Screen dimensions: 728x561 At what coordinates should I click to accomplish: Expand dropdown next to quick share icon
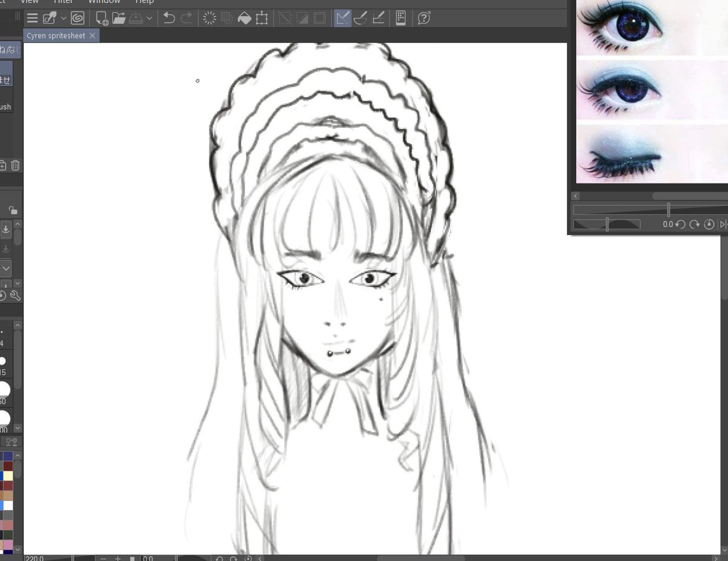[x=64, y=18]
